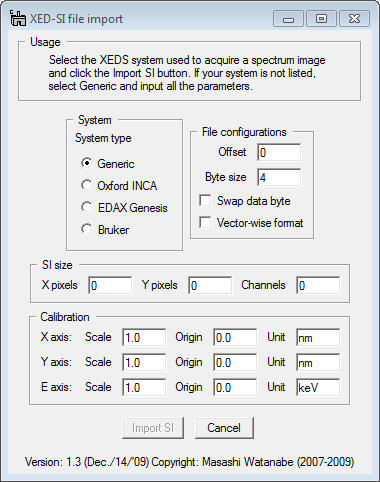This screenshot has width=380, height=482.
Task: Click the Y axis Origin field
Action: [x=235, y=362]
